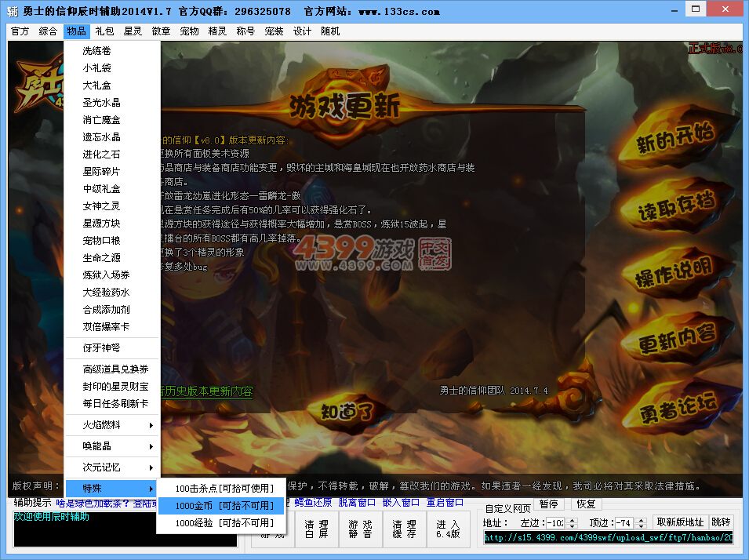The height and width of the screenshot is (560, 749).
Task: Pick 生命之源 from the menu
Action: 112,257
